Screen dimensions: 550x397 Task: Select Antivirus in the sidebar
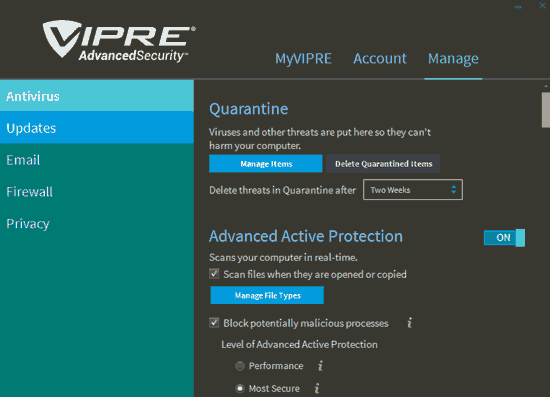point(97,96)
